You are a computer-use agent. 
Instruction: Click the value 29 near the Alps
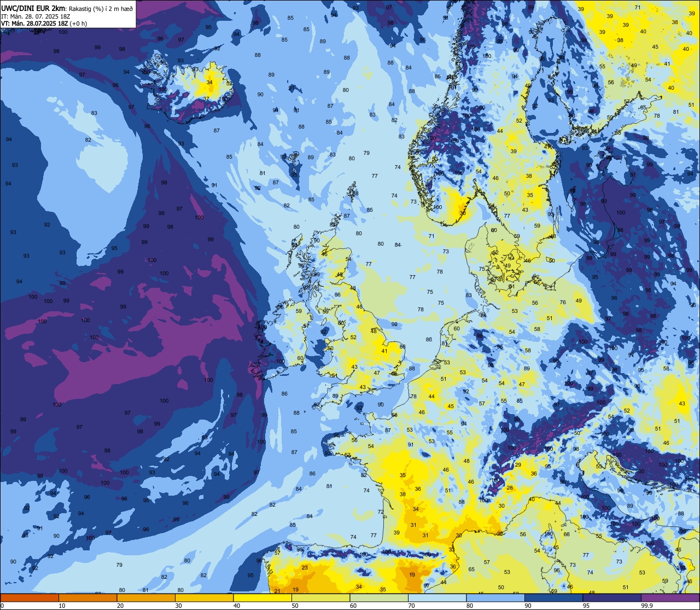[518, 464]
